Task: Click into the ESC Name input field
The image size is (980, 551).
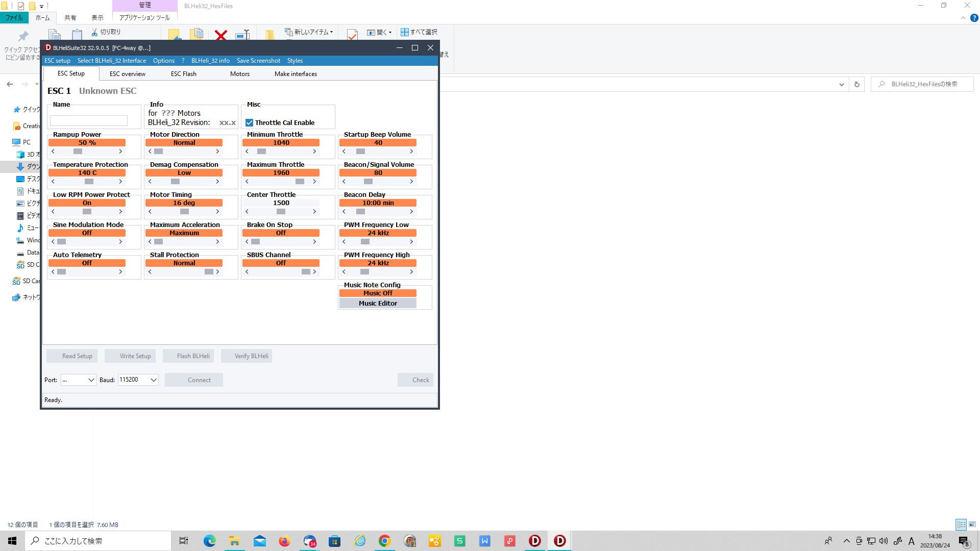Action: (89, 121)
